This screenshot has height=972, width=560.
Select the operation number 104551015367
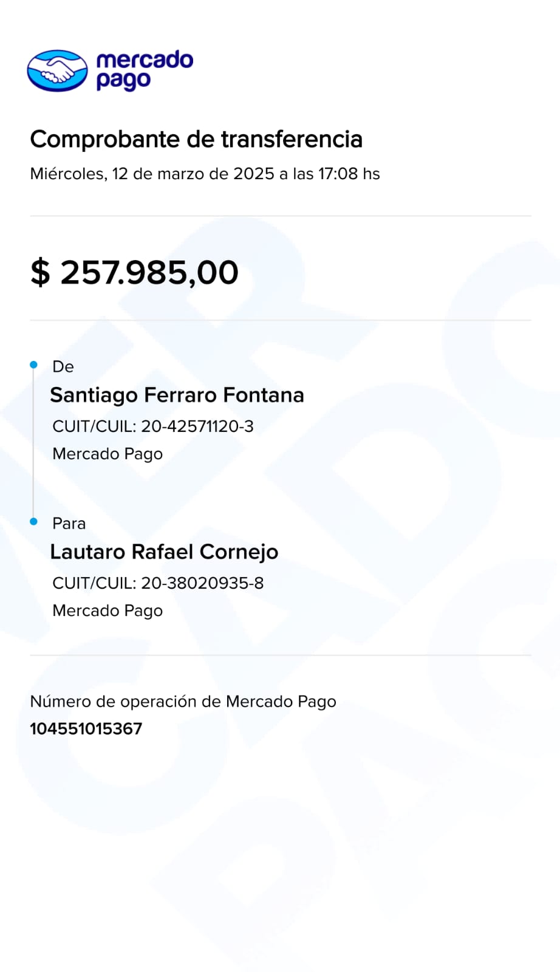pyautogui.click(x=86, y=729)
